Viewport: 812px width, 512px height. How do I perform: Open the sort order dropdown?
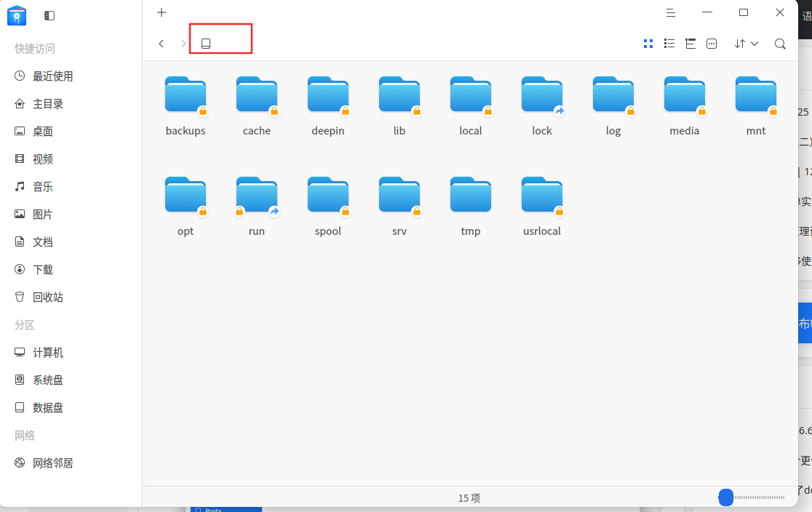coord(747,44)
